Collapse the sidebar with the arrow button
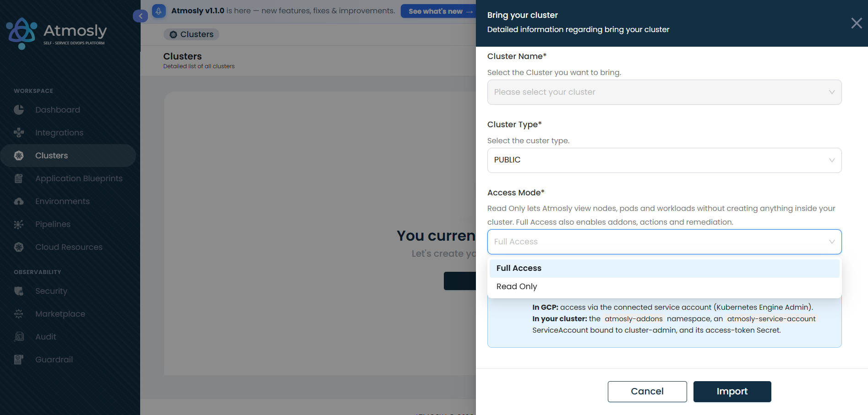868x415 pixels. click(140, 16)
